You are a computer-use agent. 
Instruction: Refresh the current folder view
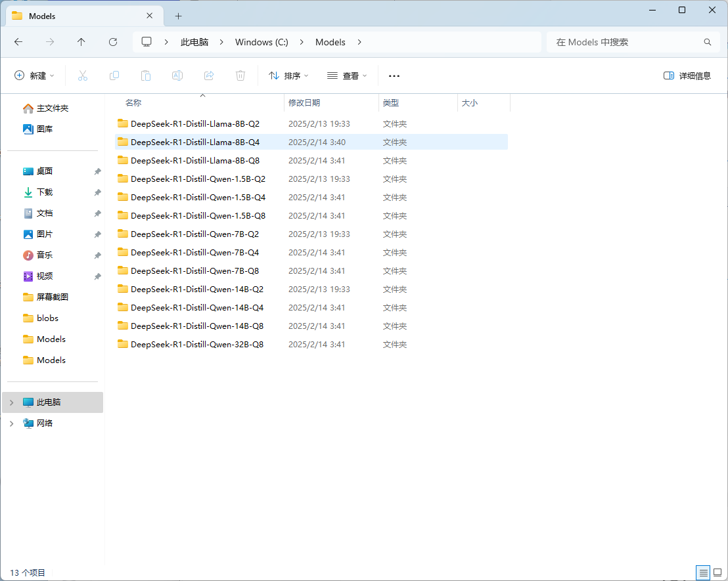pos(113,42)
